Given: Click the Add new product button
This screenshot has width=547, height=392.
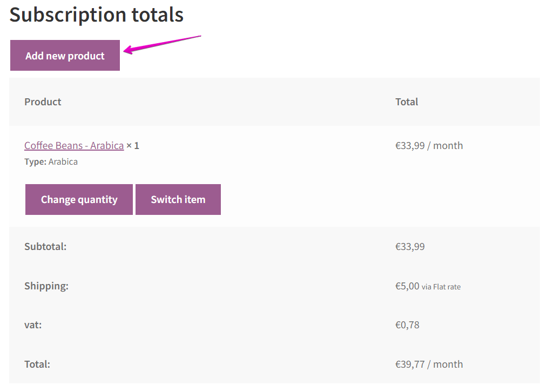Looking at the screenshot, I should click(x=65, y=55).
